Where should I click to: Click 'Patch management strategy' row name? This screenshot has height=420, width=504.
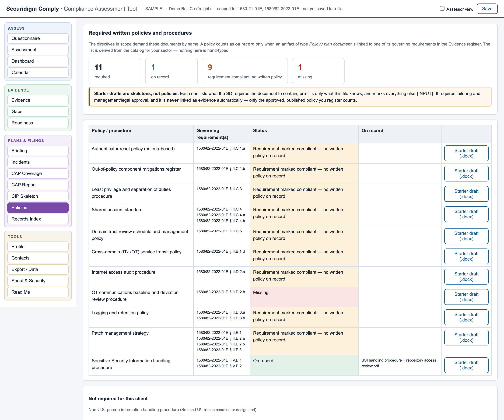tap(120, 333)
